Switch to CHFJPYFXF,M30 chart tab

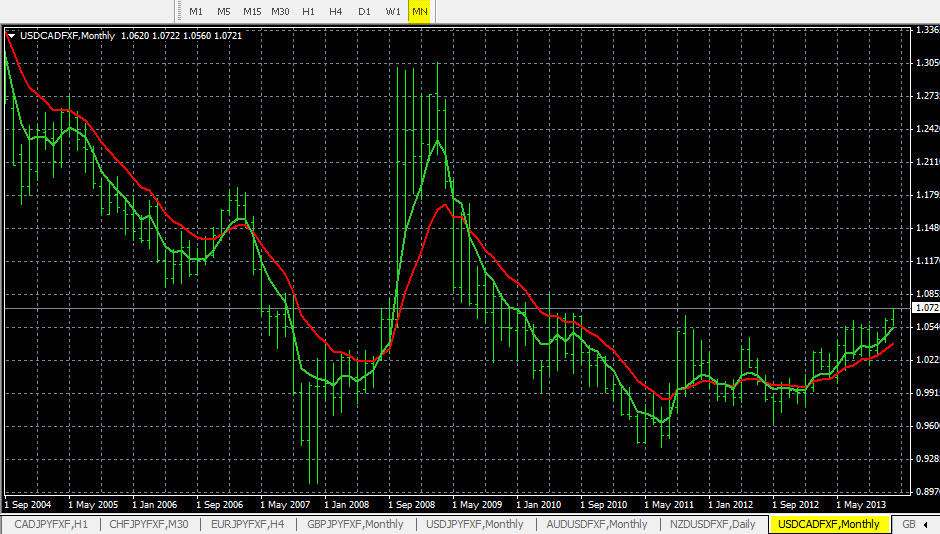149,524
